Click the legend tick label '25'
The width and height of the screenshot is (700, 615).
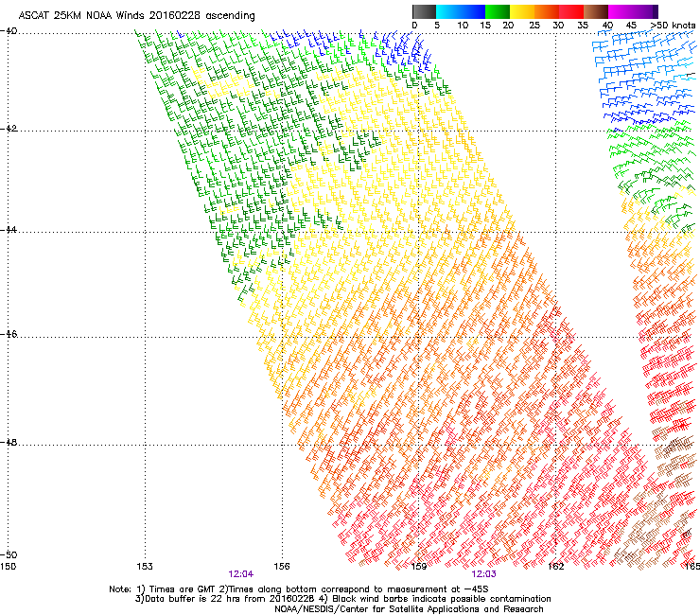534,26
